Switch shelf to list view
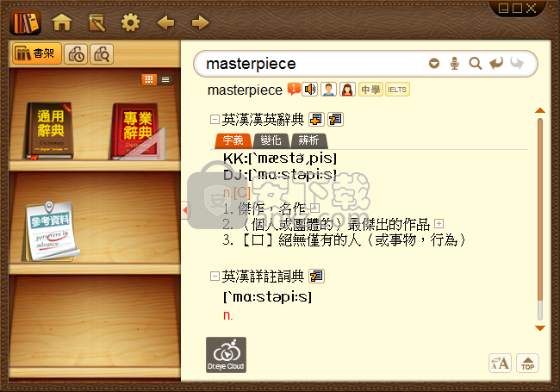The height and width of the screenshot is (392, 560). click(x=165, y=79)
